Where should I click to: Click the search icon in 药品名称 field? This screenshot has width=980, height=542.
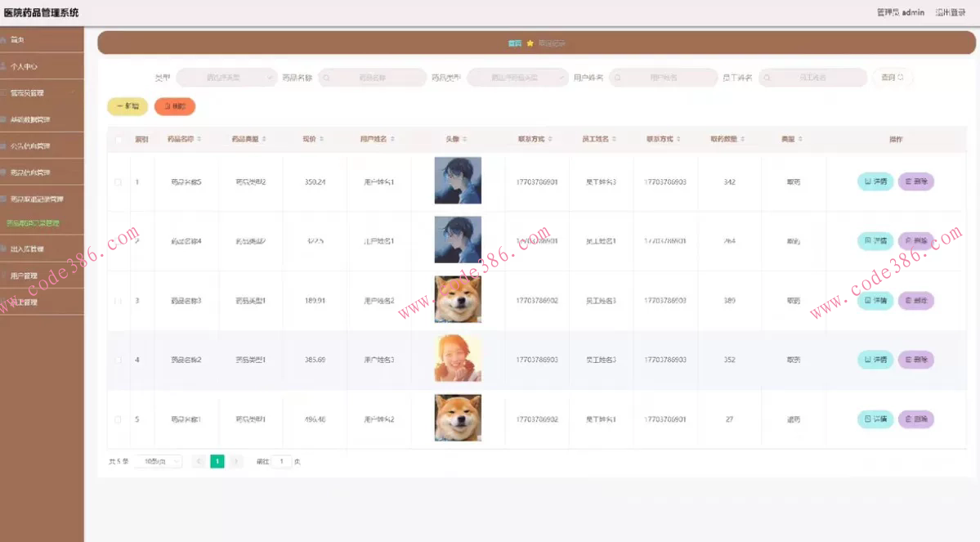[x=327, y=78]
